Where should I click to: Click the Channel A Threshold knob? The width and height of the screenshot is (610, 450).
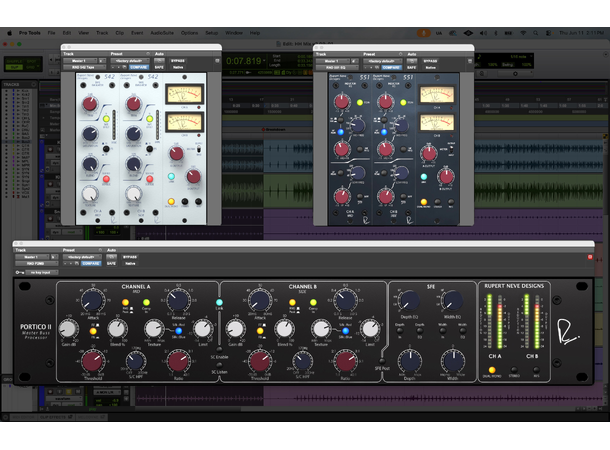coord(93,361)
